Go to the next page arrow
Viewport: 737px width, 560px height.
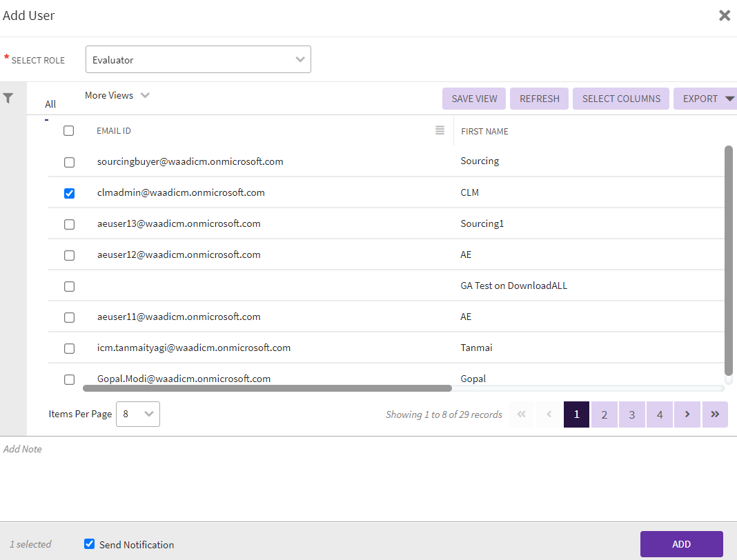pyautogui.click(x=687, y=414)
